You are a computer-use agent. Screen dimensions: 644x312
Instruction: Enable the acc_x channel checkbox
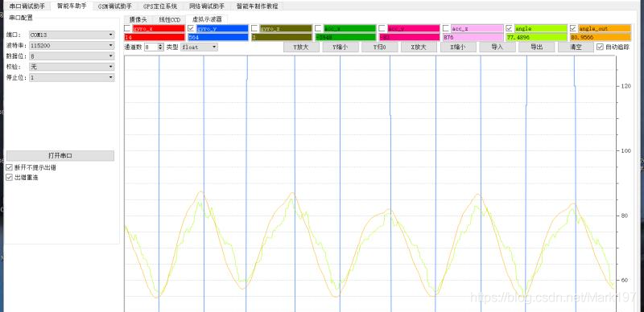318,28
